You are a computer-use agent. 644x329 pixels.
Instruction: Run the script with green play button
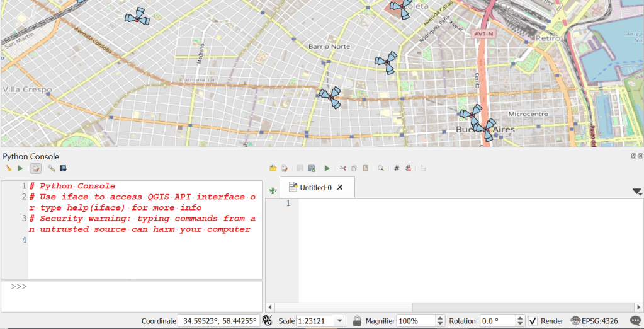click(327, 168)
